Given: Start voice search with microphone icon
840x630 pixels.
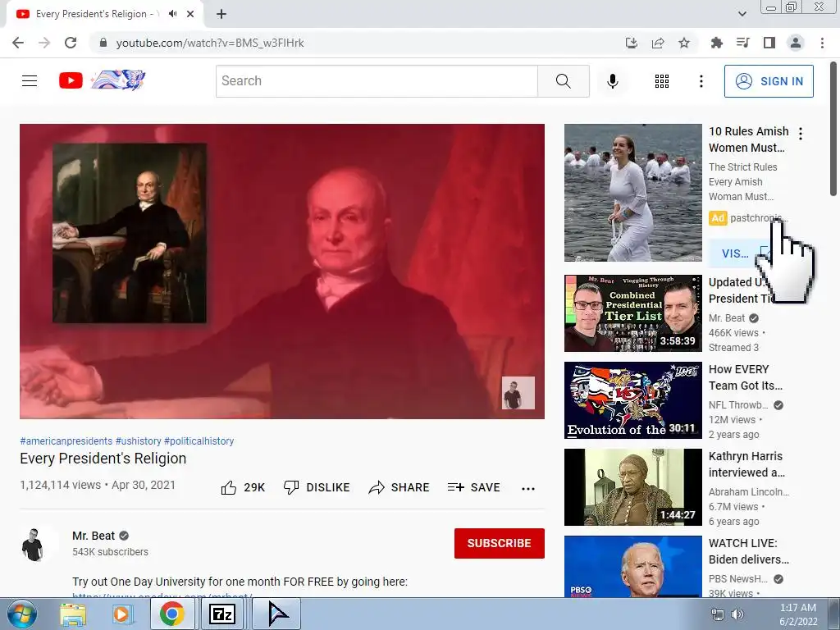Looking at the screenshot, I should pyautogui.click(x=612, y=81).
